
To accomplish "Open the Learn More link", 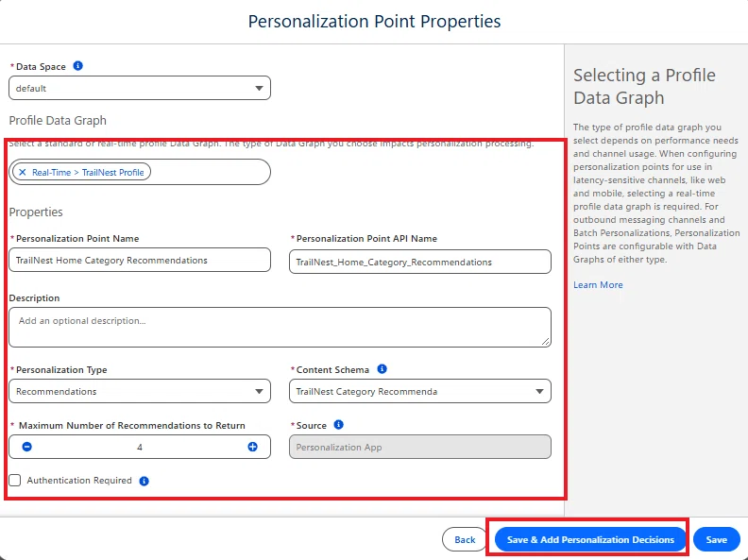I will pyautogui.click(x=598, y=285).
